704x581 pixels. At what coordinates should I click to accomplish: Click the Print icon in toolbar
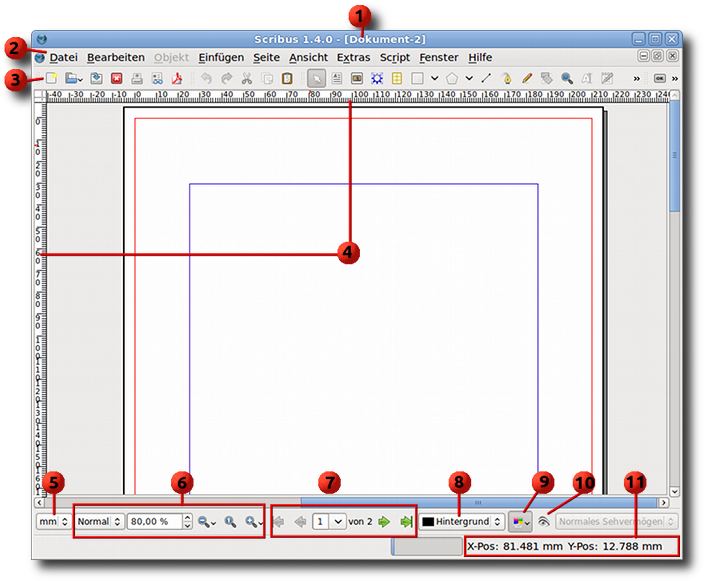[137, 79]
